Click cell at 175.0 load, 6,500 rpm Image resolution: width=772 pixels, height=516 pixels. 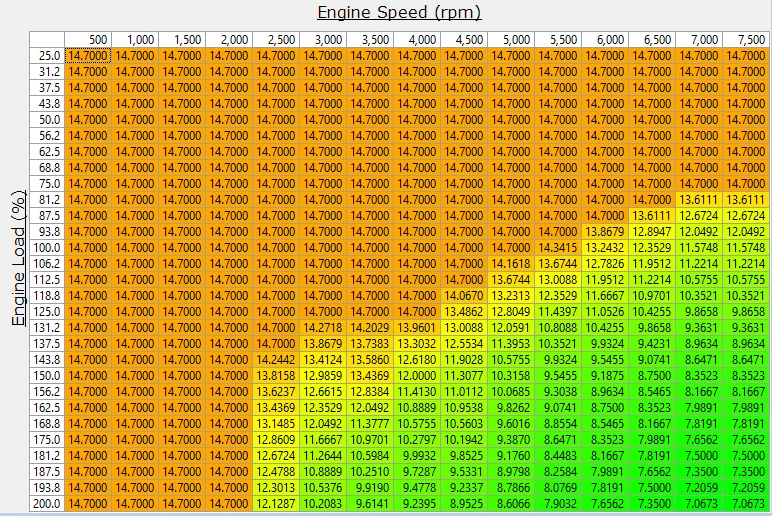coord(652,440)
